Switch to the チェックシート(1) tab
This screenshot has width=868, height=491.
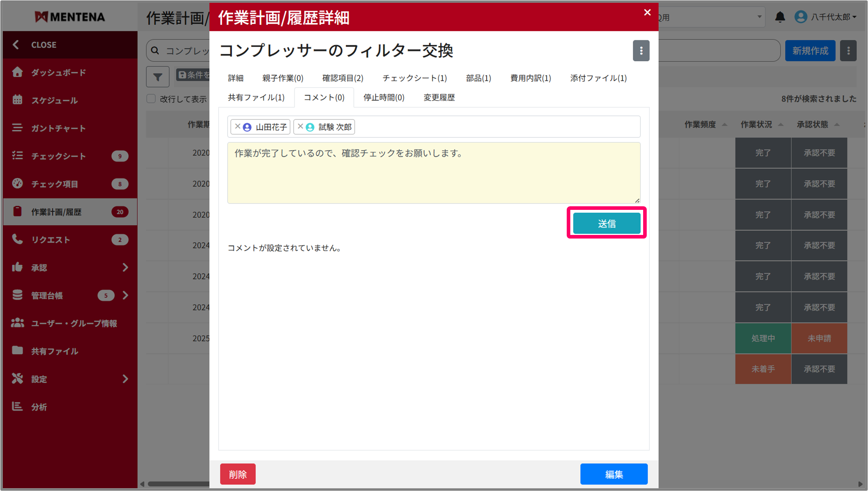(x=414, y=78)
